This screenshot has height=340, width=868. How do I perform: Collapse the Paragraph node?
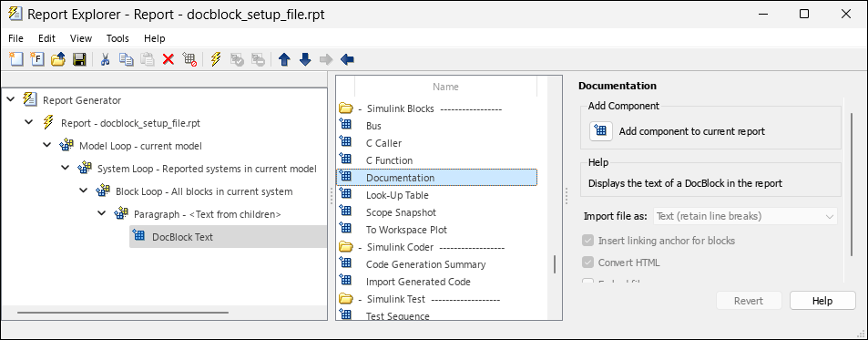(x=102, y=213)
